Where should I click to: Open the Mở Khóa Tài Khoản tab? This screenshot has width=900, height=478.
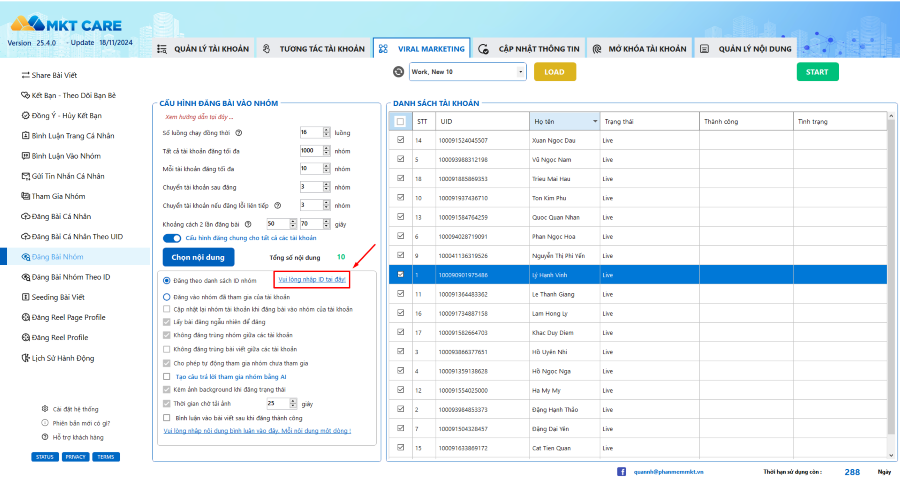pos(637,48)
